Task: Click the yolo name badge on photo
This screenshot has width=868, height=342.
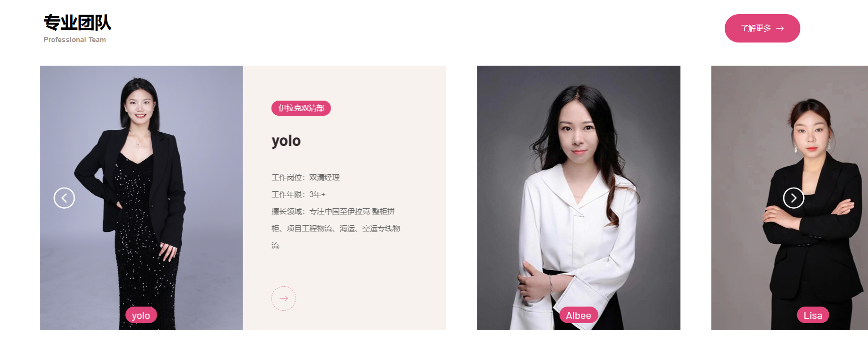Action: coord(141,315)
